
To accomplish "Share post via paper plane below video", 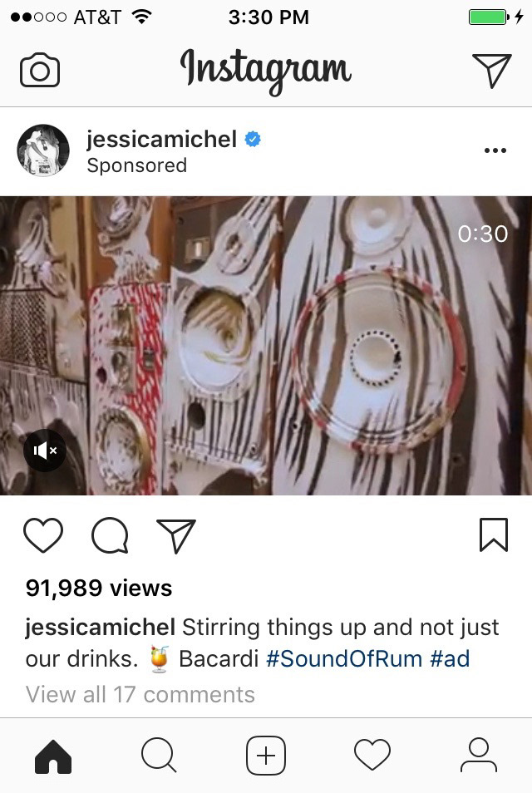I will (x=176, y=535).
